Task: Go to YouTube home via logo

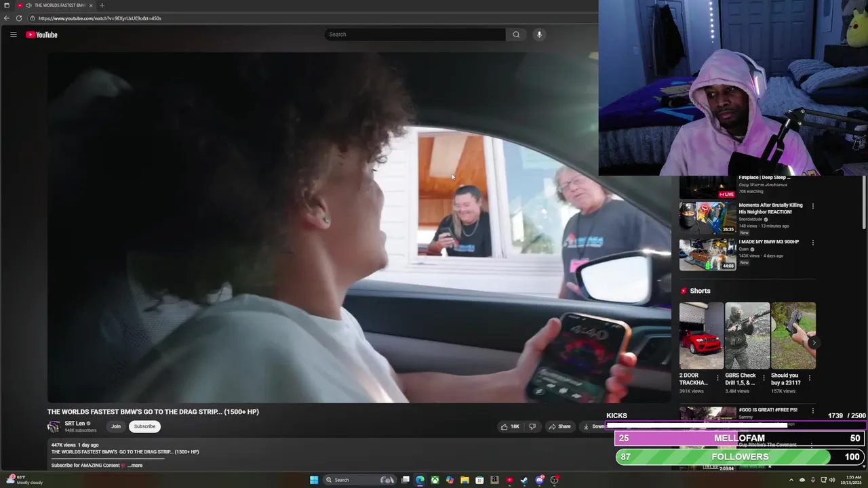Action: click(42, 35)
